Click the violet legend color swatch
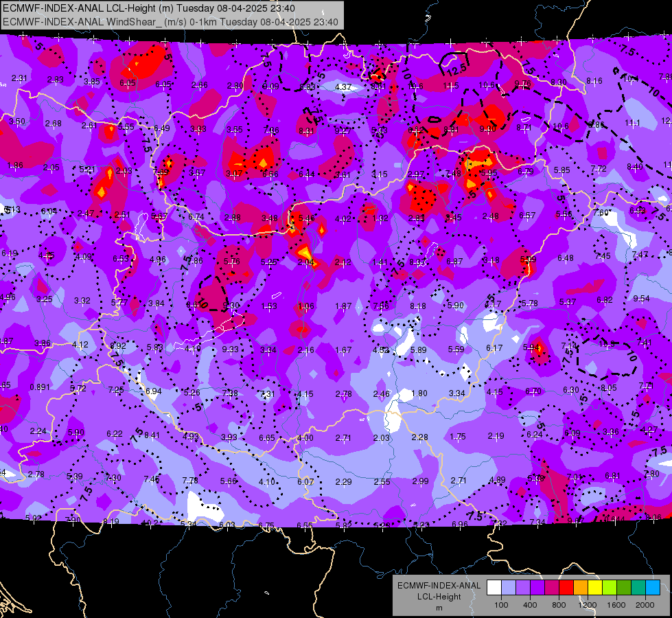This screenshot has width=672, height=618. [537, 588]
